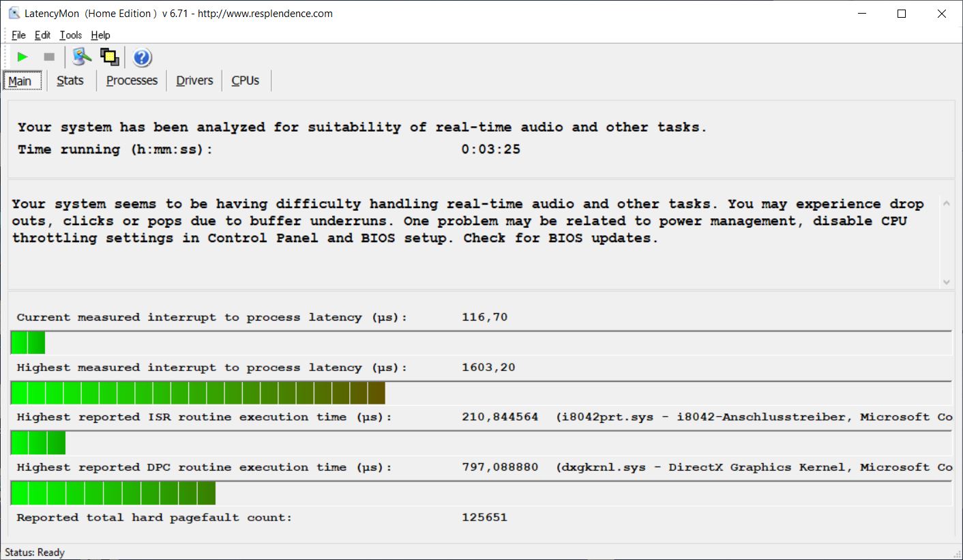
Task: Select the CPUs tab
Action: pos(246,80)
